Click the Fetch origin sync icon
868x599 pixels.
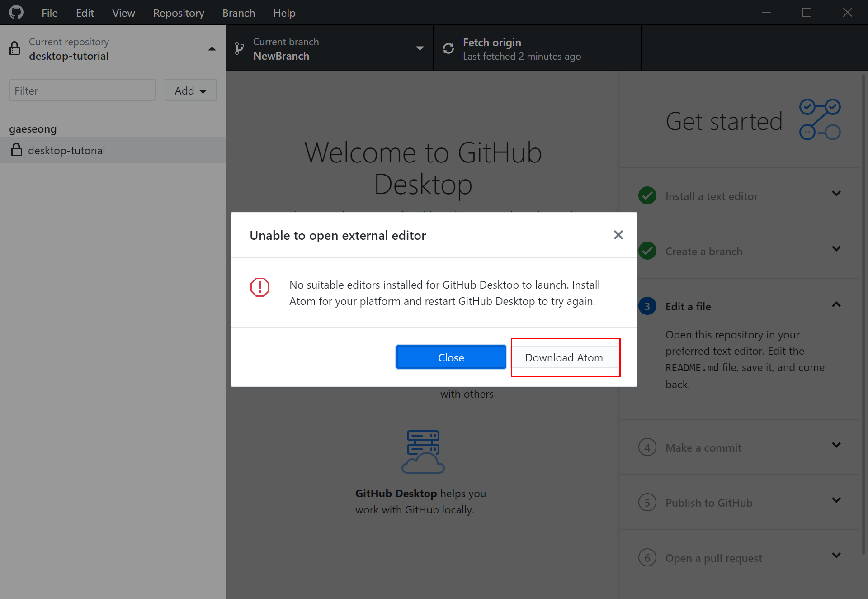pos(448,48)
